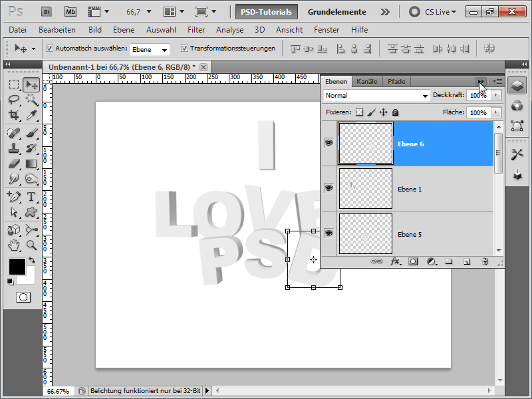Image resolution: width=532 pixels, height=399 pixels.
Task: Select the Pen tool
Action: click(x=14, y=197)
